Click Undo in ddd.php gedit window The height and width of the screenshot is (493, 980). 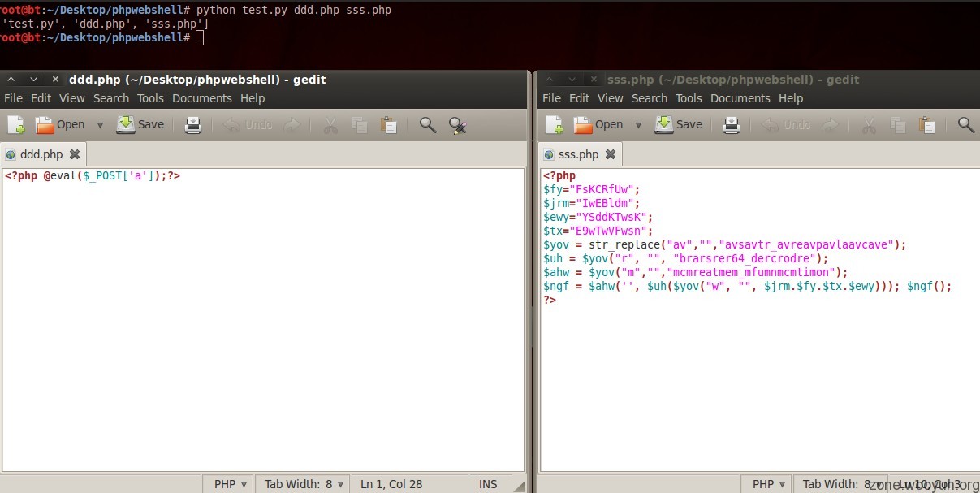pyautogui.click(x=248, y=124)
